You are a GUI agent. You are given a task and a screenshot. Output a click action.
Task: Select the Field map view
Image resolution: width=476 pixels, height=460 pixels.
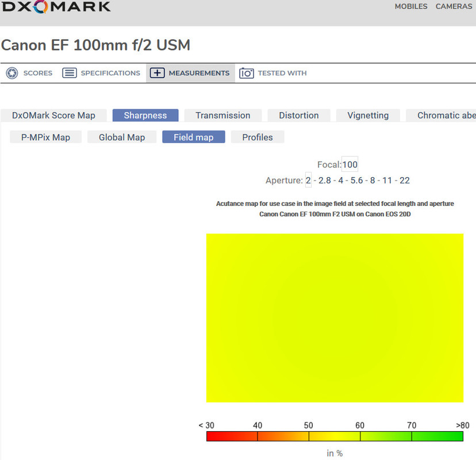coord(193,137)
